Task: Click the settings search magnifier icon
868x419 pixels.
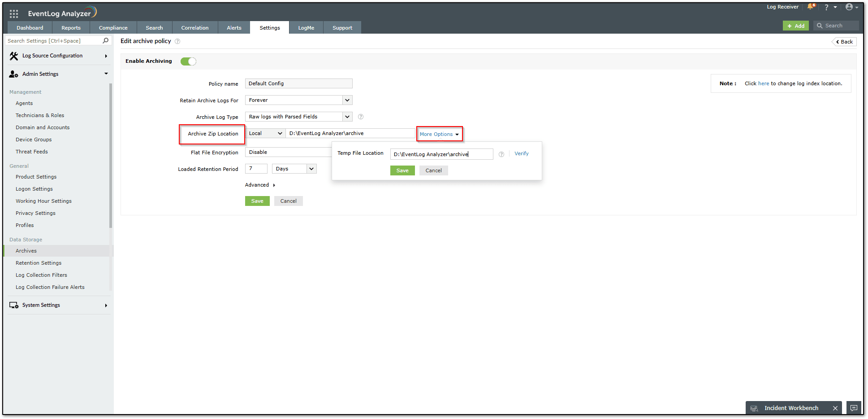Action: (x=106, y=40)
